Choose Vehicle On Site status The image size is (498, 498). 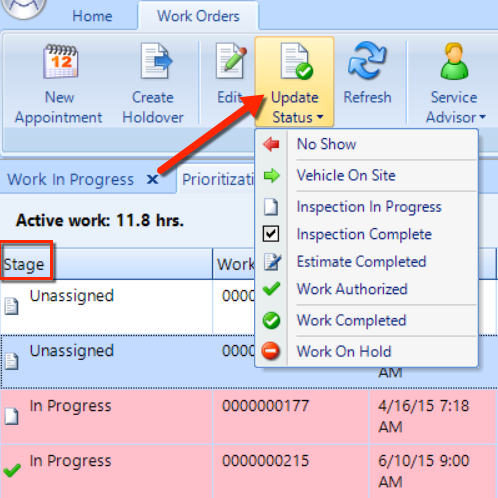[x=346, y=175]
